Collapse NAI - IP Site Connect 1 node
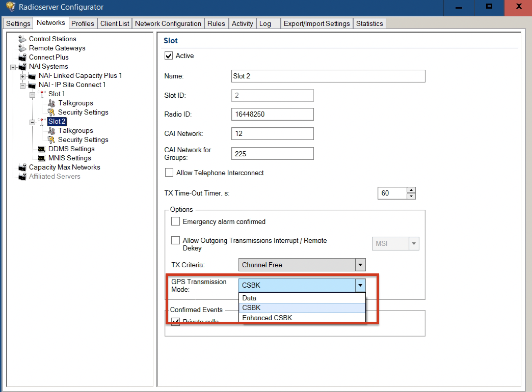Screen dimensions: 532x392 coord(22,86)
